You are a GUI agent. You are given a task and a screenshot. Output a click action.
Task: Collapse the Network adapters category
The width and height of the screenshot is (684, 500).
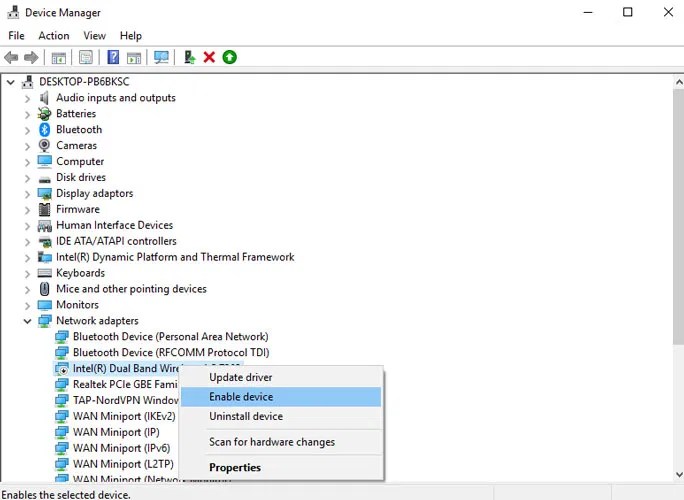pyautogui.click(x=27, y=321)
